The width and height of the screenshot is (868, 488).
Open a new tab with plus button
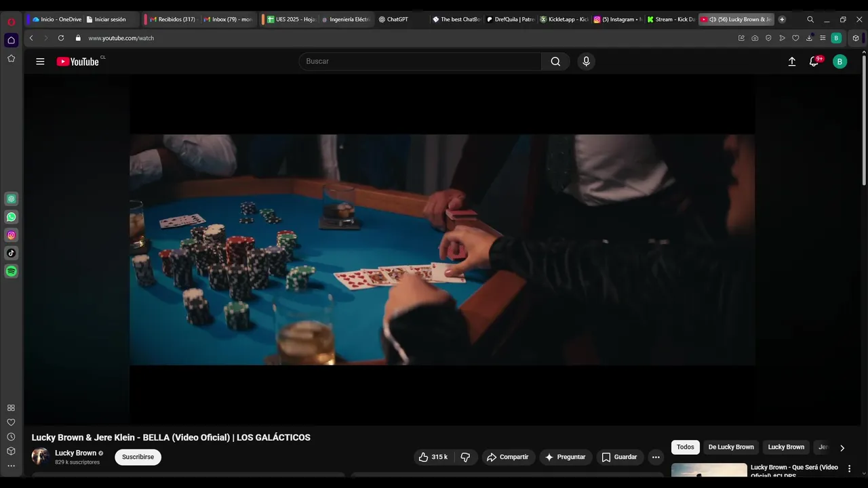pyautogui.click(x=782, y=20)
